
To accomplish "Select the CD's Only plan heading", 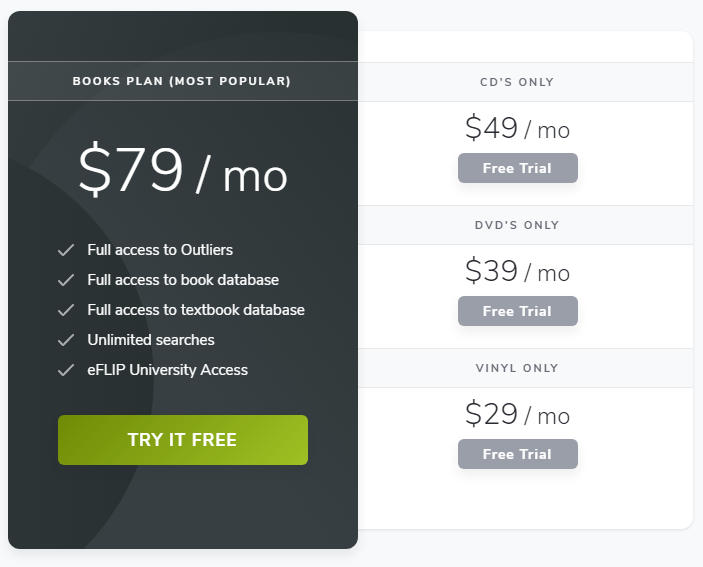I will coord(517,82).
